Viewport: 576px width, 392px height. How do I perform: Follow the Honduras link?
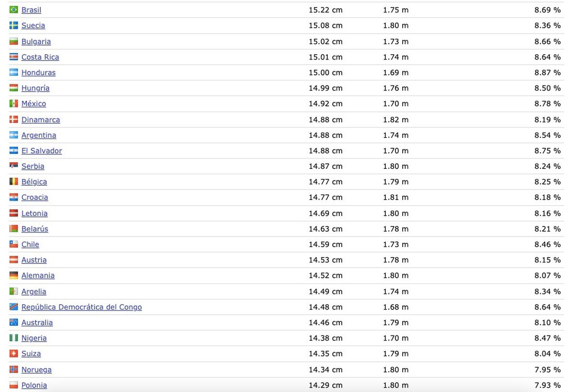click(x=38, y=72)
